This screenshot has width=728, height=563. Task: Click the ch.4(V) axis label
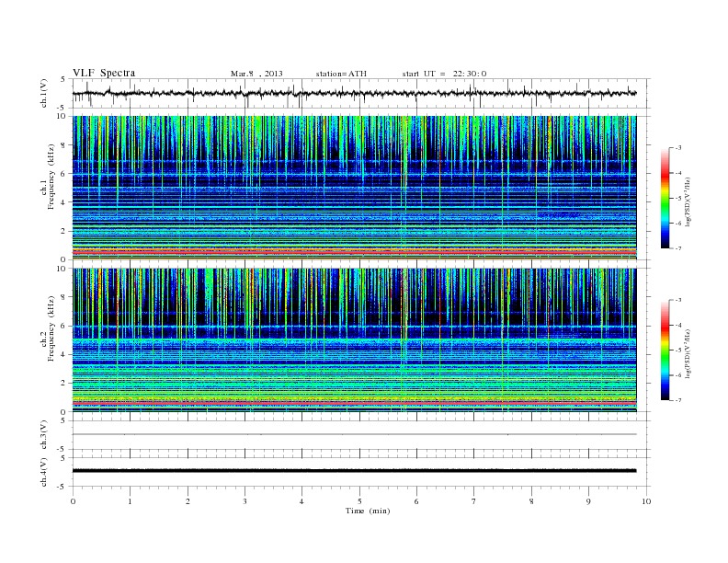pyautogui.click(x=43, y=472)
